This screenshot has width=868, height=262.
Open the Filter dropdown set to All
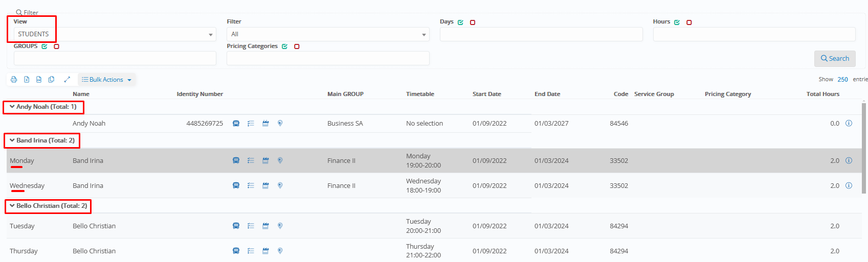[x=327, y=34]
